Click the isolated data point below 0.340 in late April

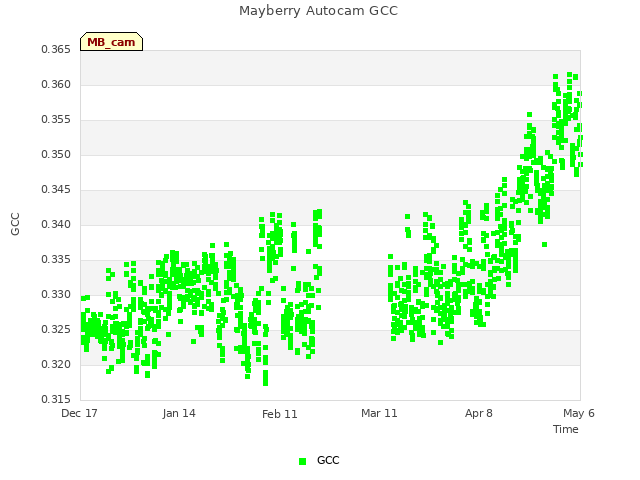tap(544, 244)
